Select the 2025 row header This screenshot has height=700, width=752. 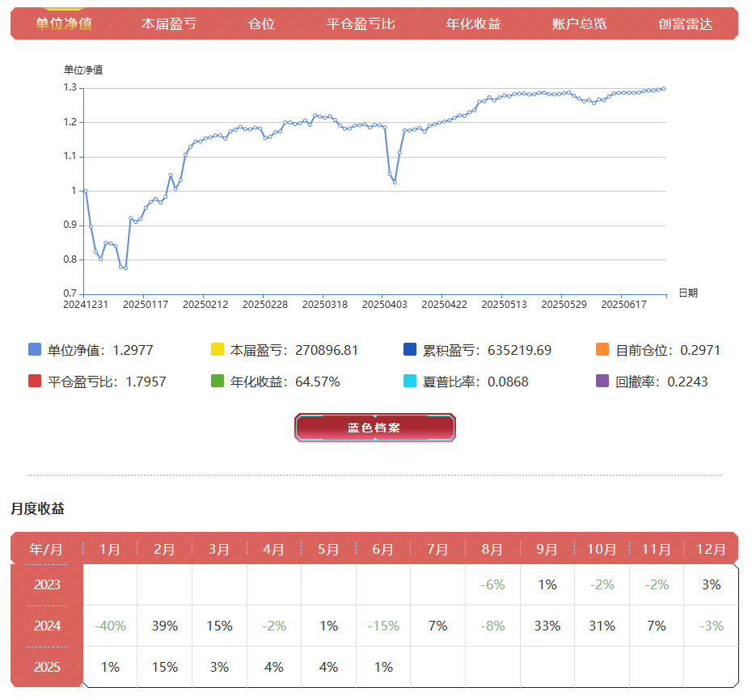[x=47, y=667]
